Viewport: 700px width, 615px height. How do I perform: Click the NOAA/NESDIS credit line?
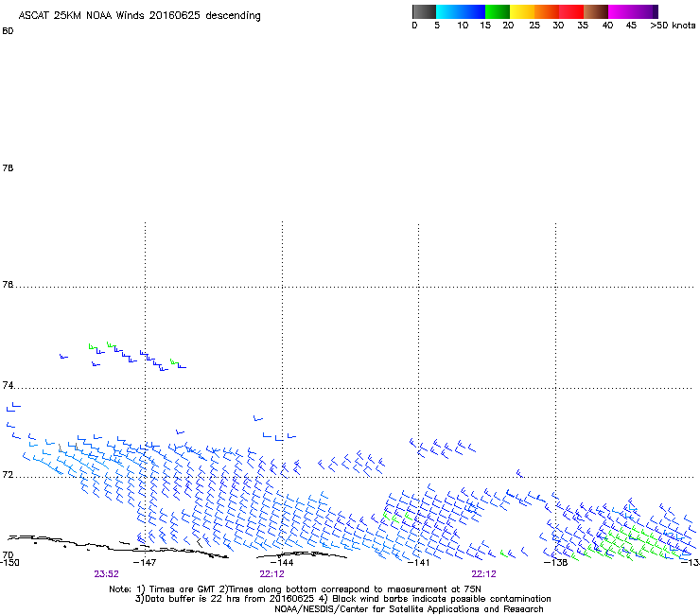[409, 609]
